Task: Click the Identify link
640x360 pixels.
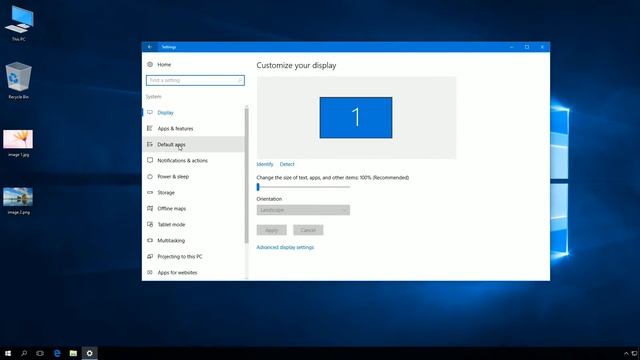Action: click(x=265, y=164)
